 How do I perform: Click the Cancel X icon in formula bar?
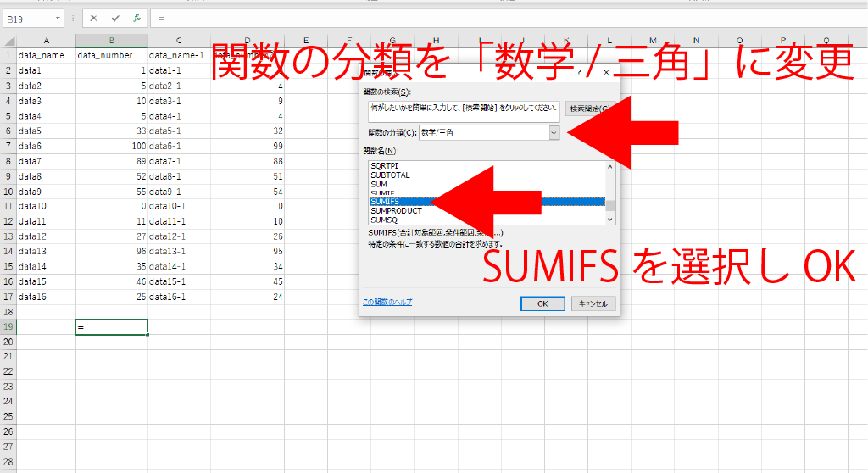point(93,18)
